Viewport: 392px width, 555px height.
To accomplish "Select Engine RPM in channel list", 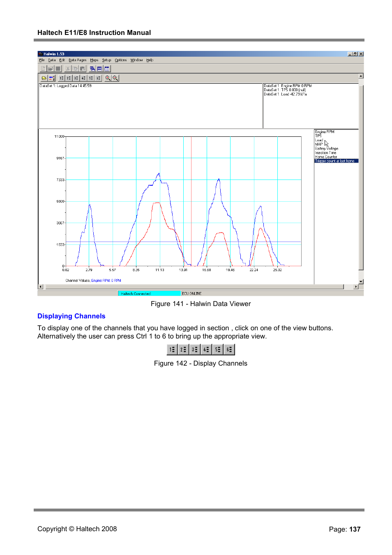I will click(325, 132).
